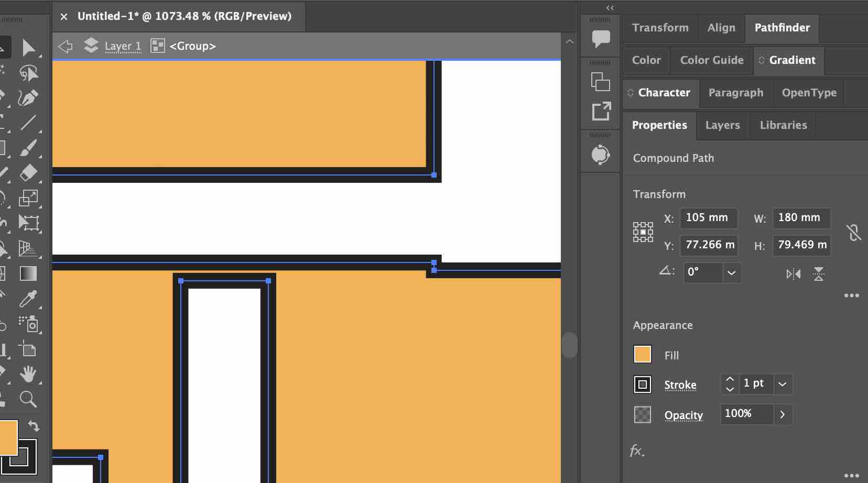Click the Stroke swatch in Appearance

pos(643,385)
